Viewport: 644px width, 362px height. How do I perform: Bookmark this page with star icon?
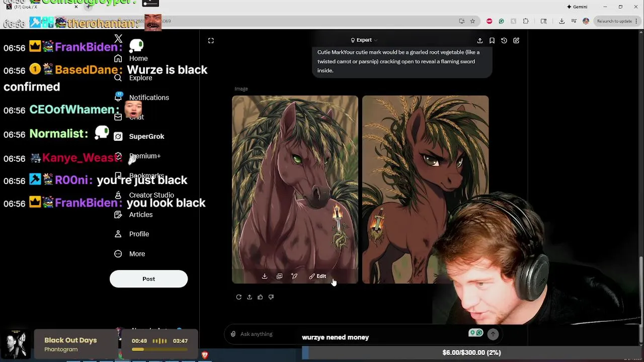pos(472,21)
